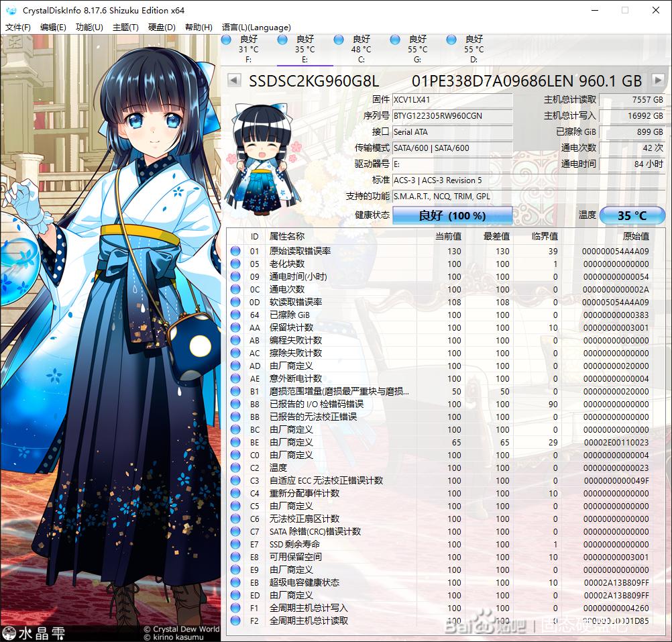Click the 7557 GB total host reads value
Viewport: 672px width, 642px height.
(x=632, y=99)
